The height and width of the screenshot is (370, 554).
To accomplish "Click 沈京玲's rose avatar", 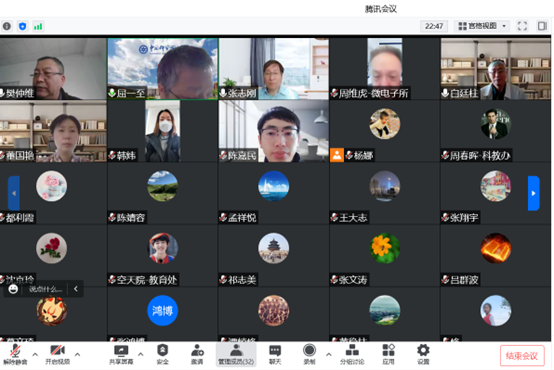I will coord(52,248).
